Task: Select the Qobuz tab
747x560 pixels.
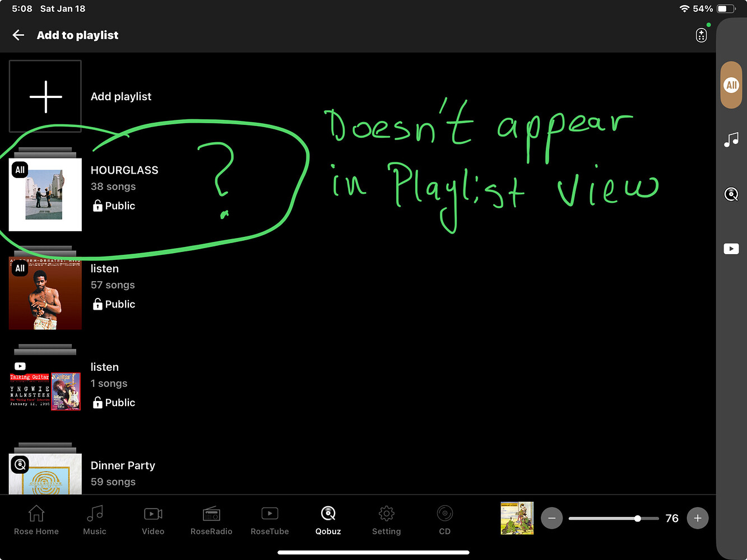Action: tap(328, 520)
